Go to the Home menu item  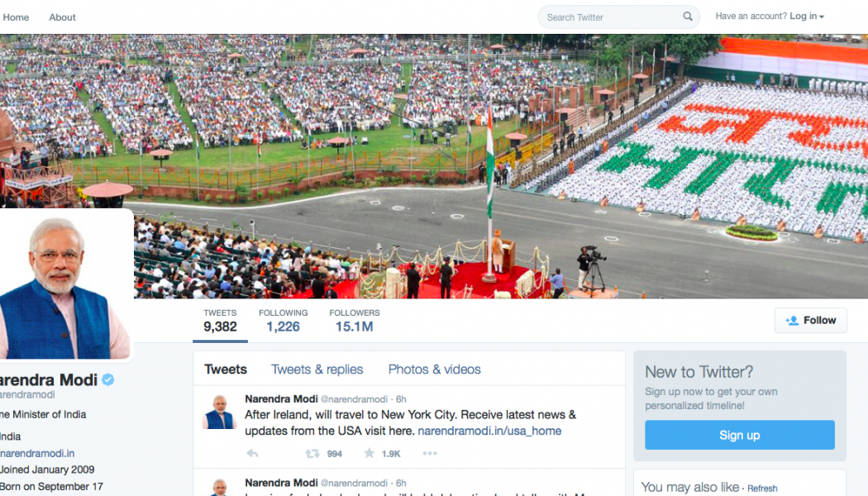click(x=16, y=17)
